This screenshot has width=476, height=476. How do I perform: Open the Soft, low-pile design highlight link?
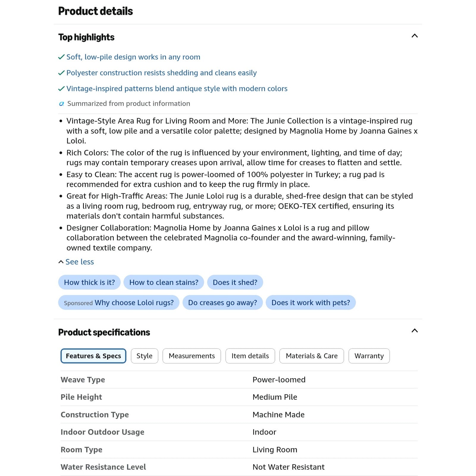click(x=133, y=57)
